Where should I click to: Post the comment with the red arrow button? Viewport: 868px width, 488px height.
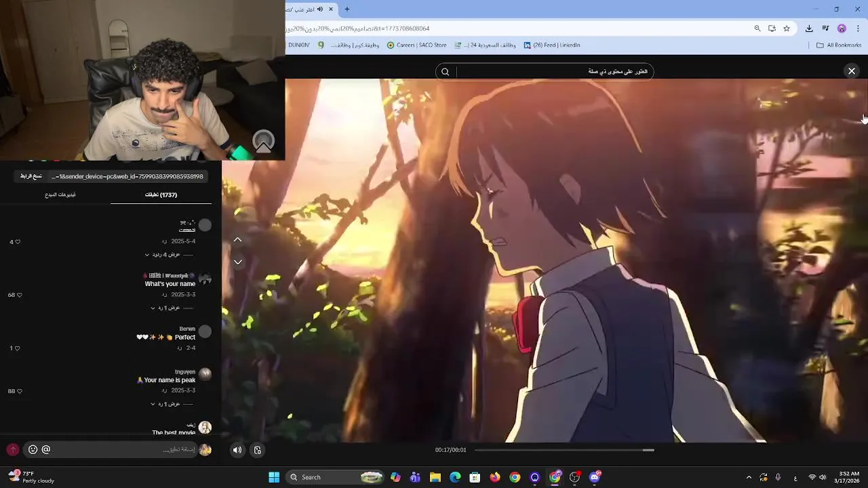click(x=12, y=449)
